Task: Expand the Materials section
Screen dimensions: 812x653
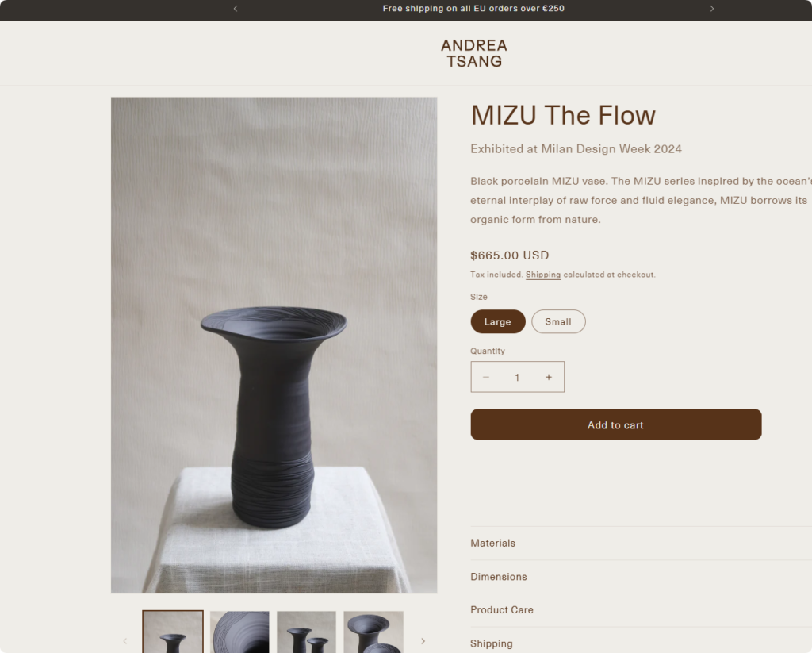Action: coord(493,544)
